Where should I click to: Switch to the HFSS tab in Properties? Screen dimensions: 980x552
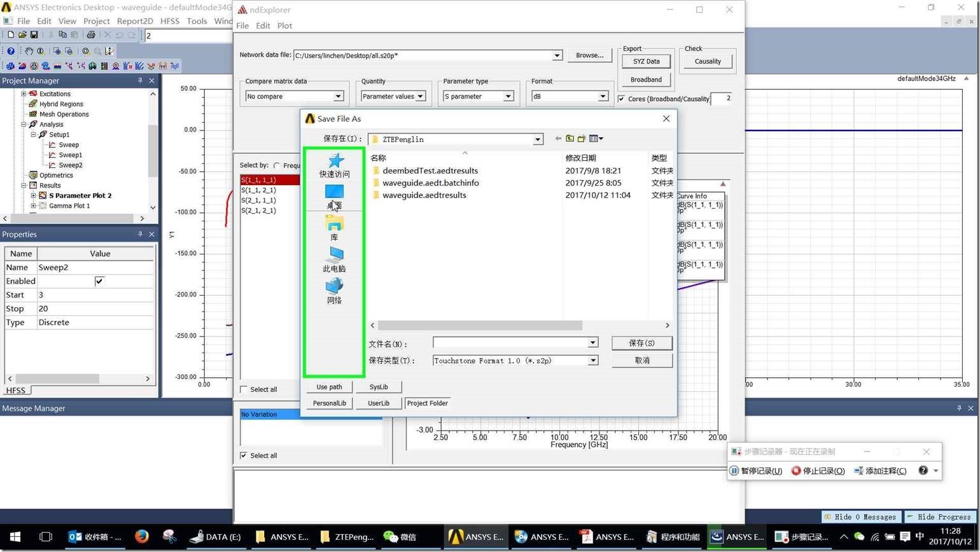15,390
